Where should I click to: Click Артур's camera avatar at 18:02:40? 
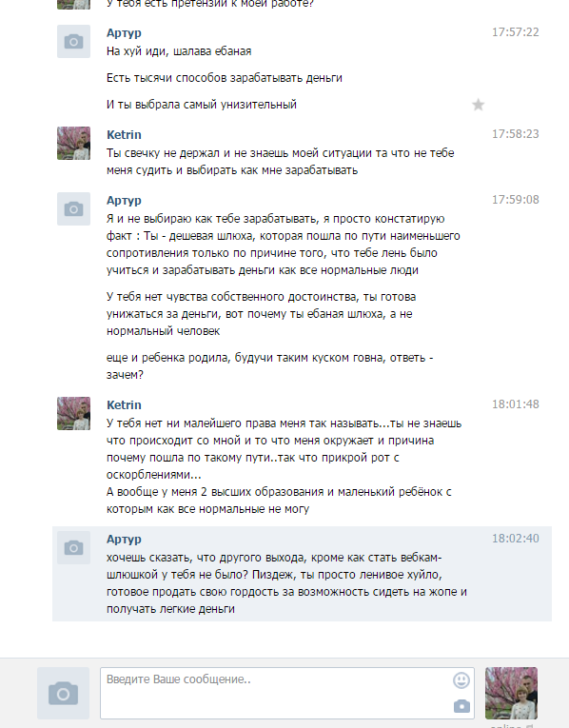pos(73,547)
